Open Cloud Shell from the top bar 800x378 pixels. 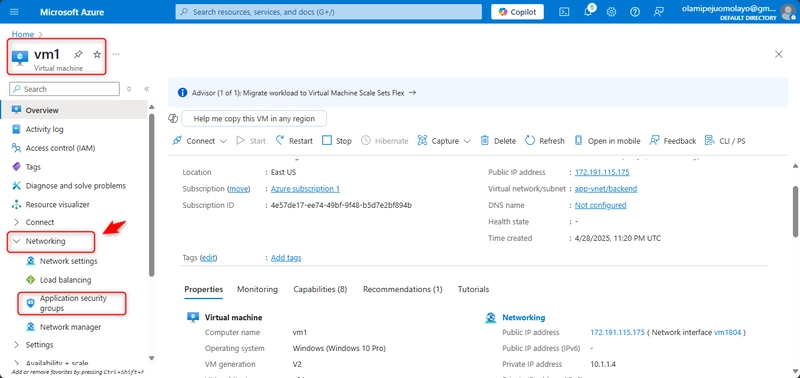(x=564, y=12)
